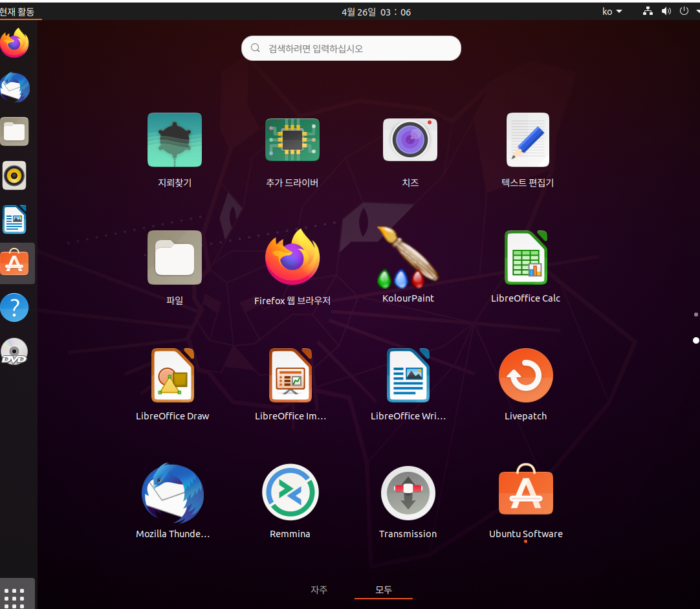
Task: Open the clock showing 4월 26일
Action: tap(376, 12)
